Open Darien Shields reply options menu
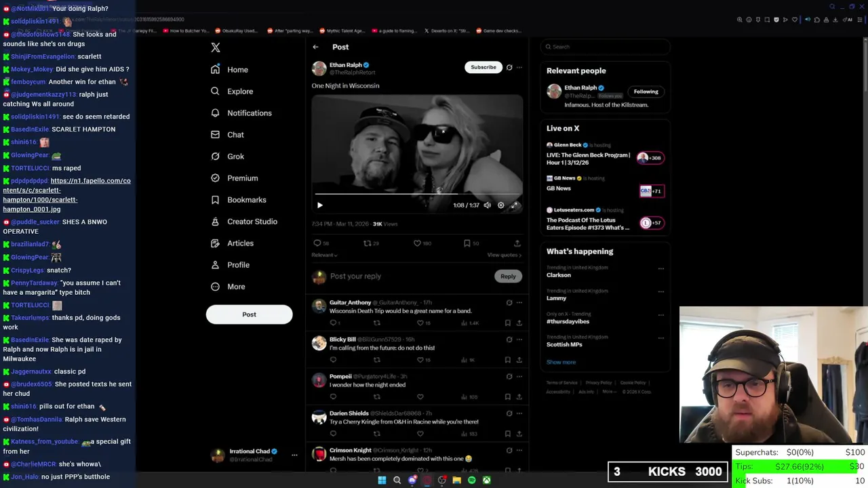 coord(519,413)
